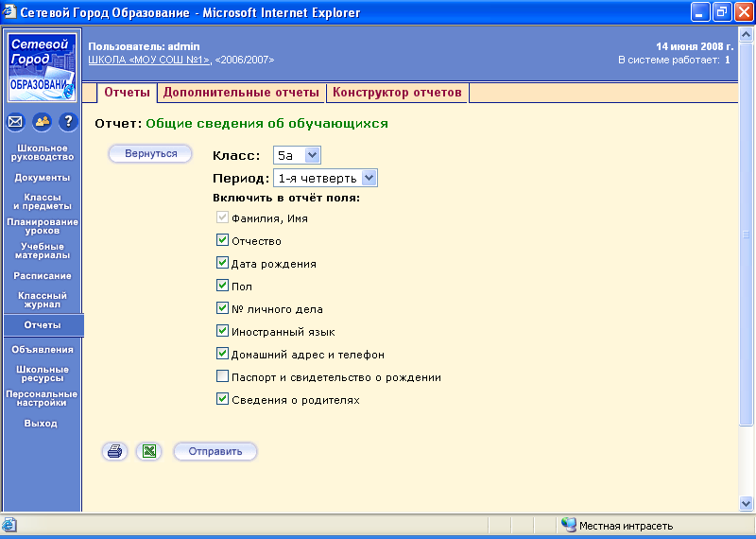Click the Internet Explorer title bar icon
This screenshot has width=756, height=539.
pyautogui.click(x=9, y=11)
